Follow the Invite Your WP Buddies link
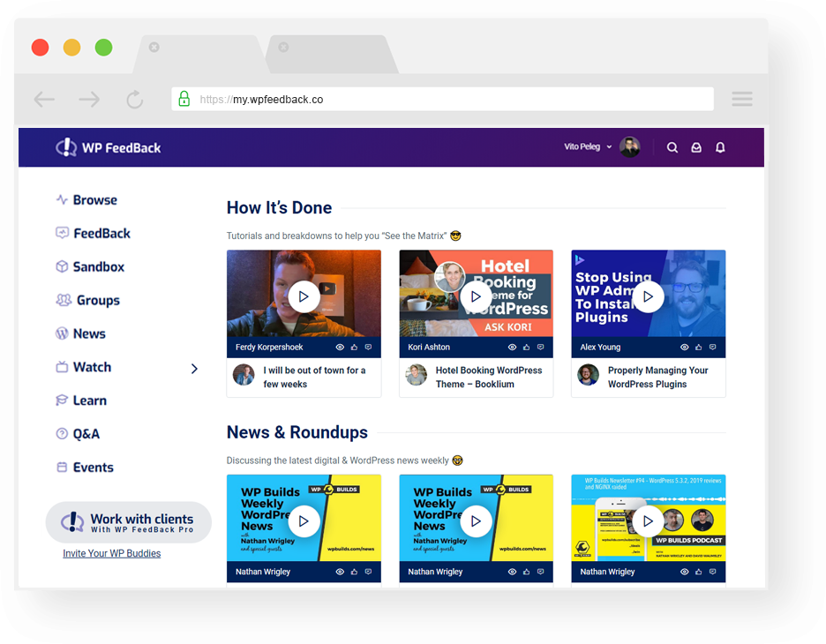The height and width of the screenshot is (644, 826). tap(112, 553)
